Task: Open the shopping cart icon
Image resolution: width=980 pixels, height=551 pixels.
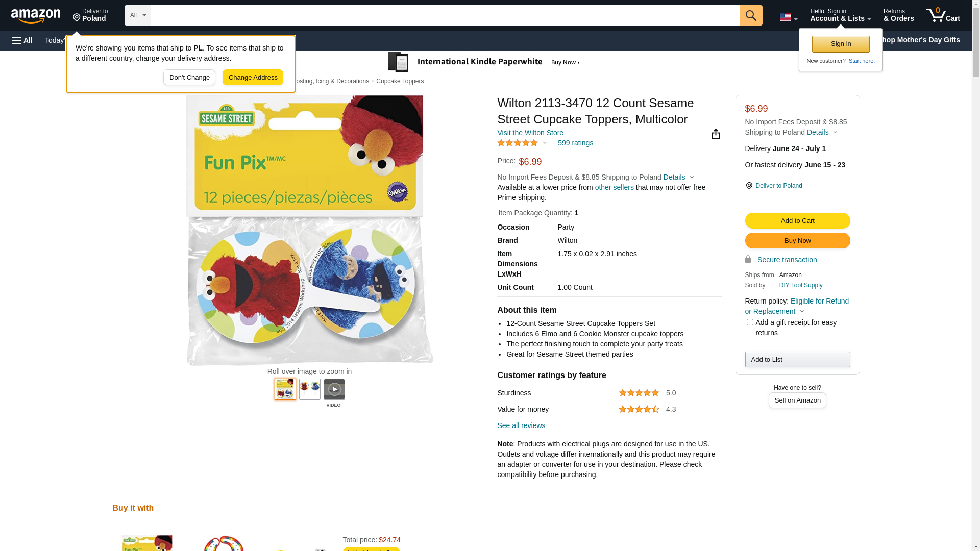Action: (943, 15)
